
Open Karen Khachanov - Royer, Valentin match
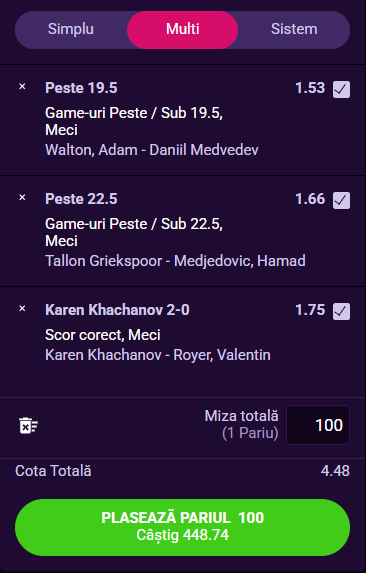[158, 355]
